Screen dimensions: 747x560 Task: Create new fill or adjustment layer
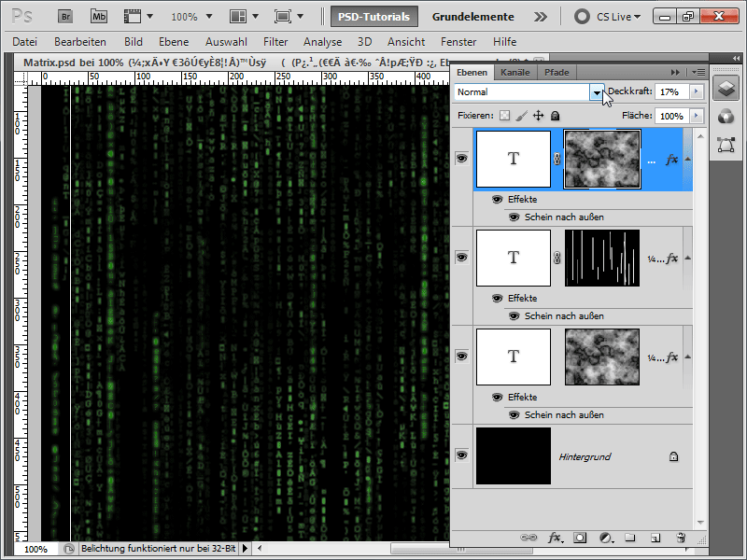pos(606,538)
